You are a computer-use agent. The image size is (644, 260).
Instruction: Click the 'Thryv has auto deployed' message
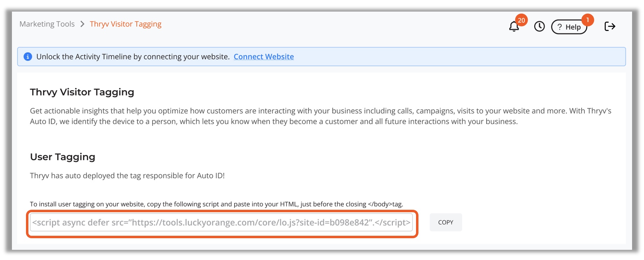(127, 176)
